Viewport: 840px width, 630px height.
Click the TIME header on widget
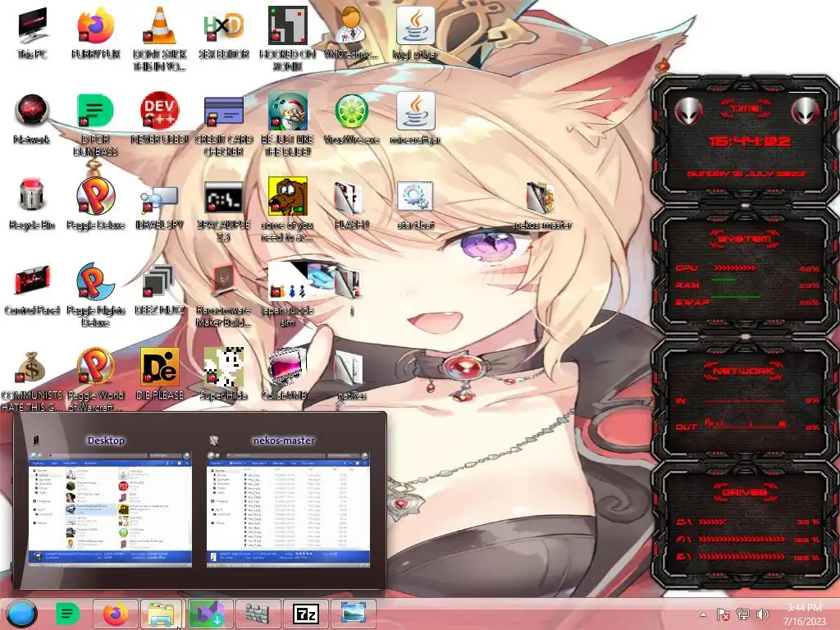coord(745,109)
